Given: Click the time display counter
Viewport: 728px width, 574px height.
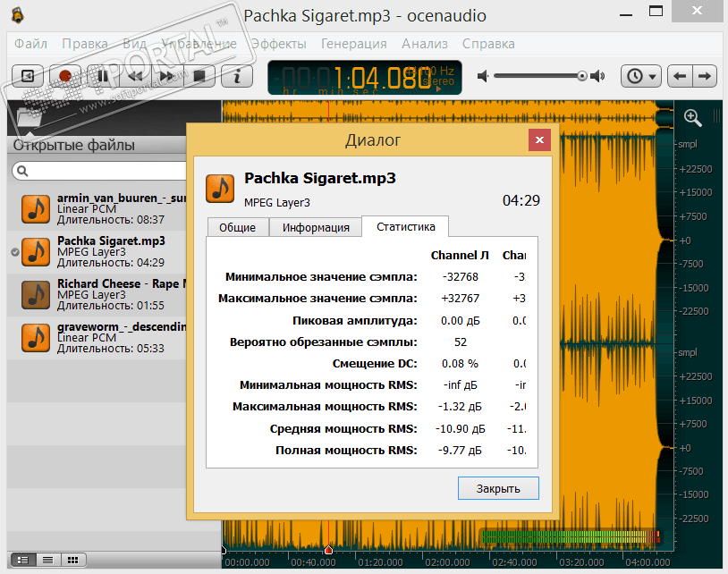Looking at the screenshot, I should click(x=365, y=77).
